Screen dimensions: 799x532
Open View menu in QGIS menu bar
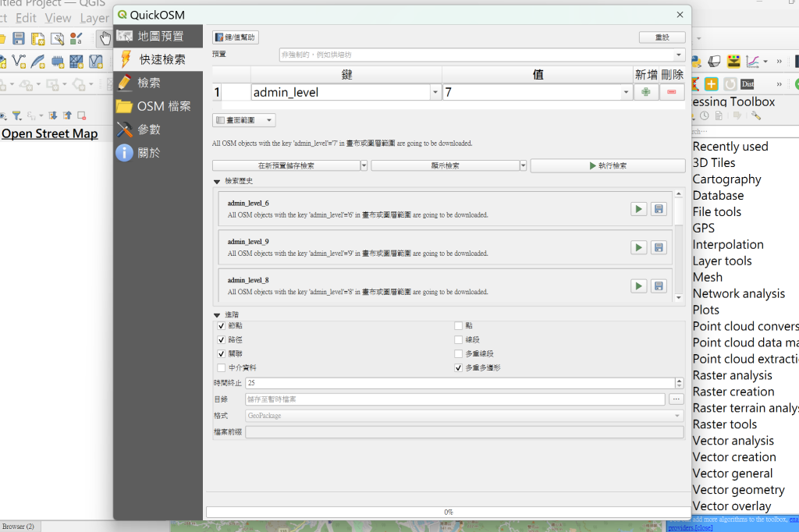coord(58,19)
